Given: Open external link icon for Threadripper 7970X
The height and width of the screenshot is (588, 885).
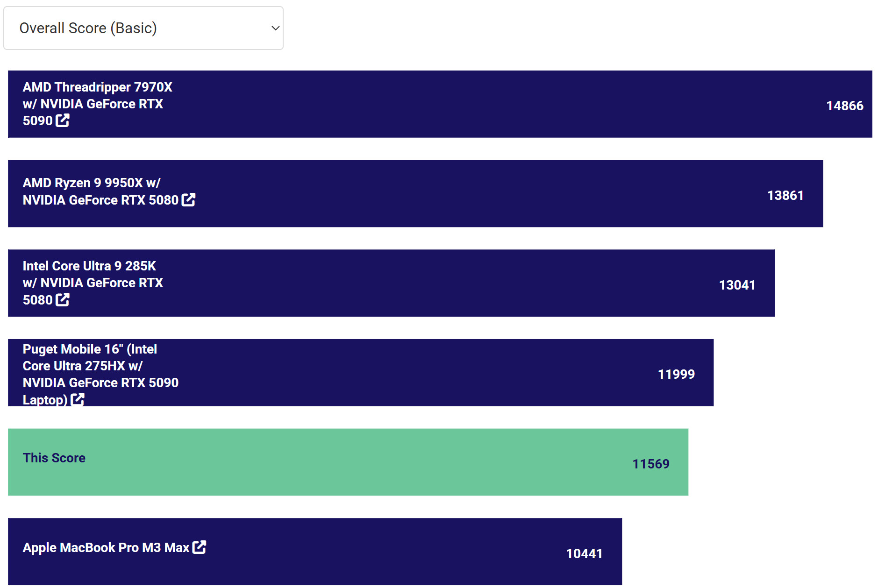Looking at the screenshot, I should pos(63,120).
